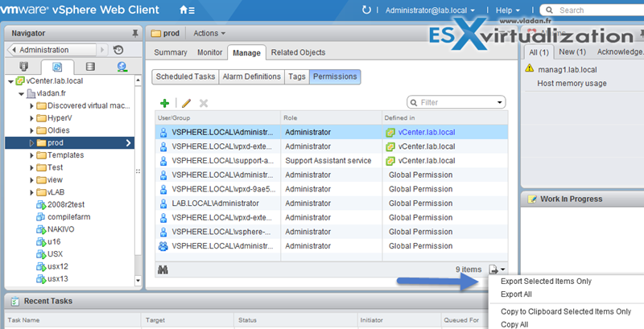Click the pencil Edit permission icon

tap(187, 103)
